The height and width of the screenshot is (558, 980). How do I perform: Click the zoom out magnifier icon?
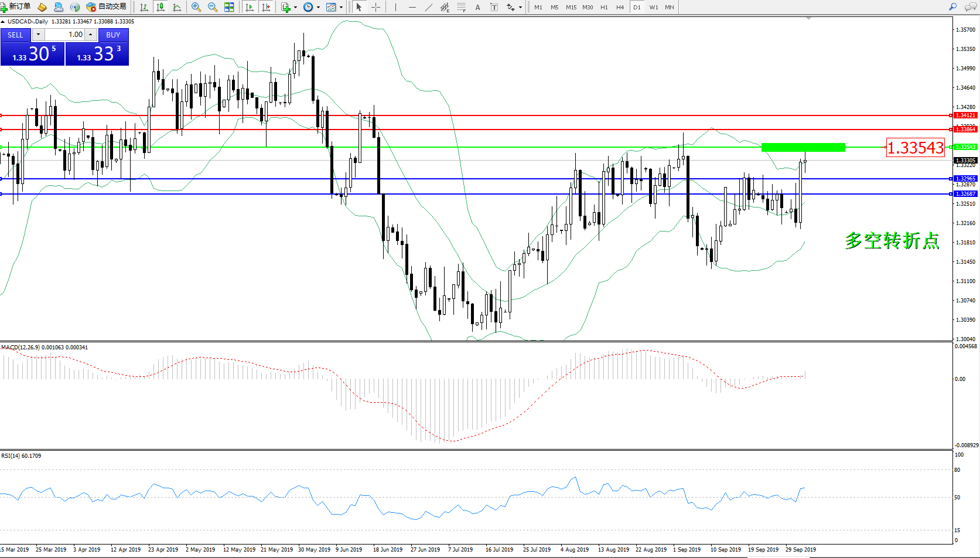click(212, 7)
